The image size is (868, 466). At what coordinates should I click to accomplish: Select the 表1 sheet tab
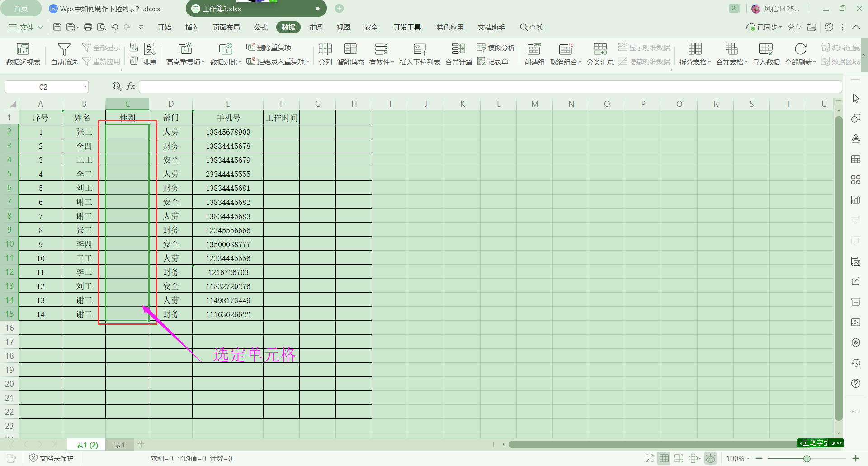(x=120, y=445)
